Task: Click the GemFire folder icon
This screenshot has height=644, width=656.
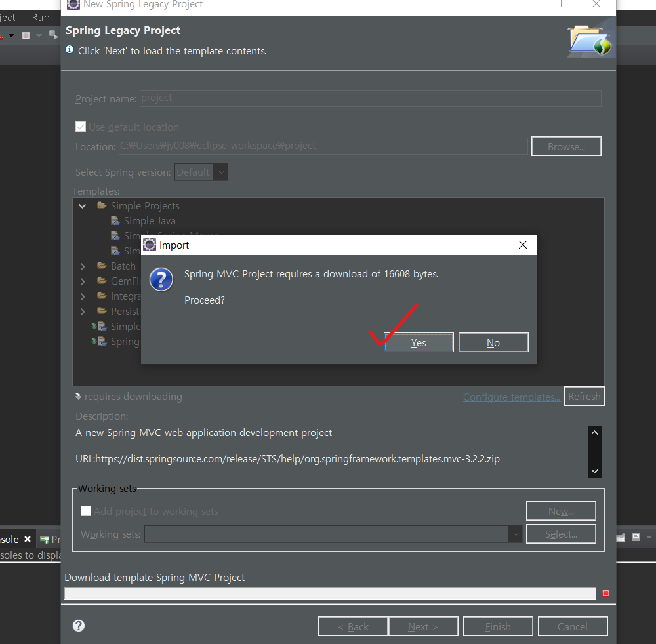Action: click(102, 281)
